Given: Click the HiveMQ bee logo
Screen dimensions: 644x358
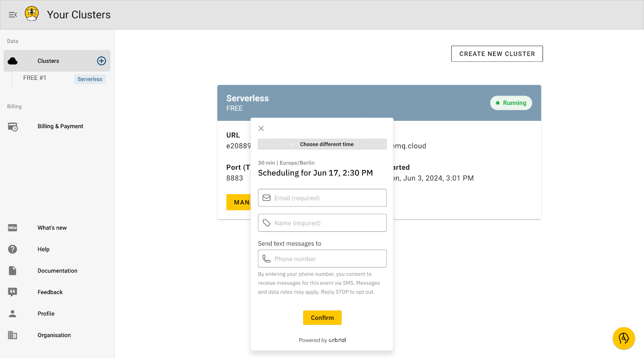Looking at the screenshot, I should pos(32,14).
